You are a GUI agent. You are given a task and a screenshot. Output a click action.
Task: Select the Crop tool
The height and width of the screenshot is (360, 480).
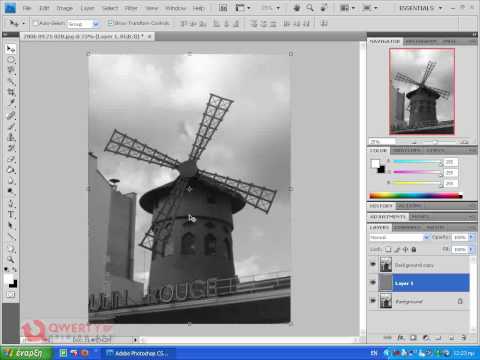click(x=11, y=92)
